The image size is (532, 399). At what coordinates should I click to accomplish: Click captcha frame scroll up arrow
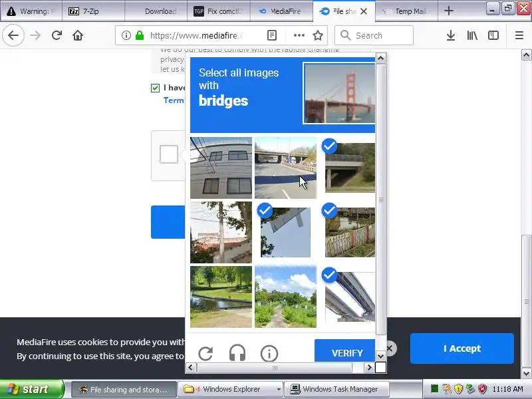point(380,59)
